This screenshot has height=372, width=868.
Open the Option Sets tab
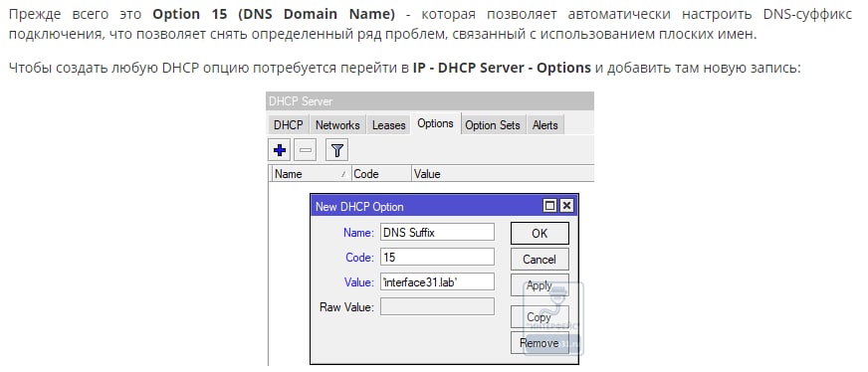pyautogui.click(x=493, y=125)
